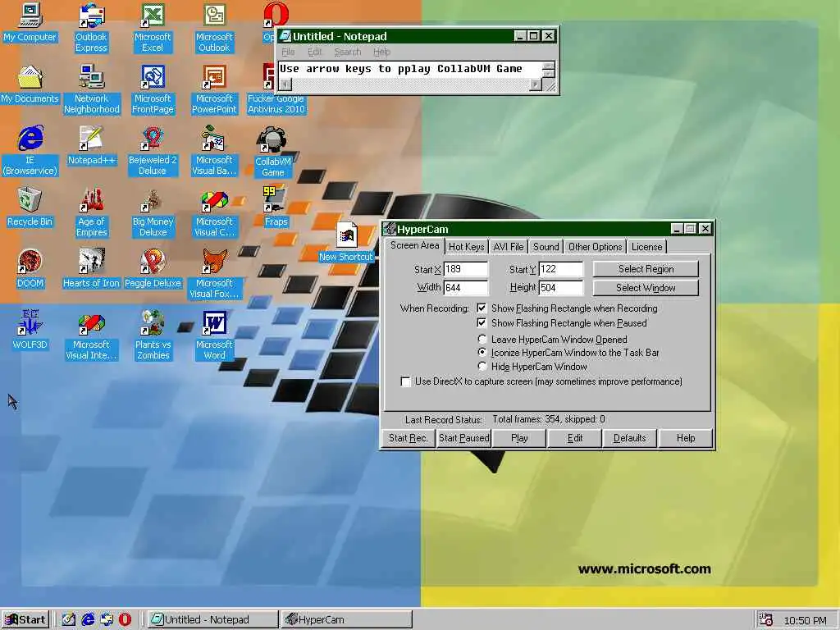840x630 pixels.
Task: Click the Width input field
Action: [466, 288]
